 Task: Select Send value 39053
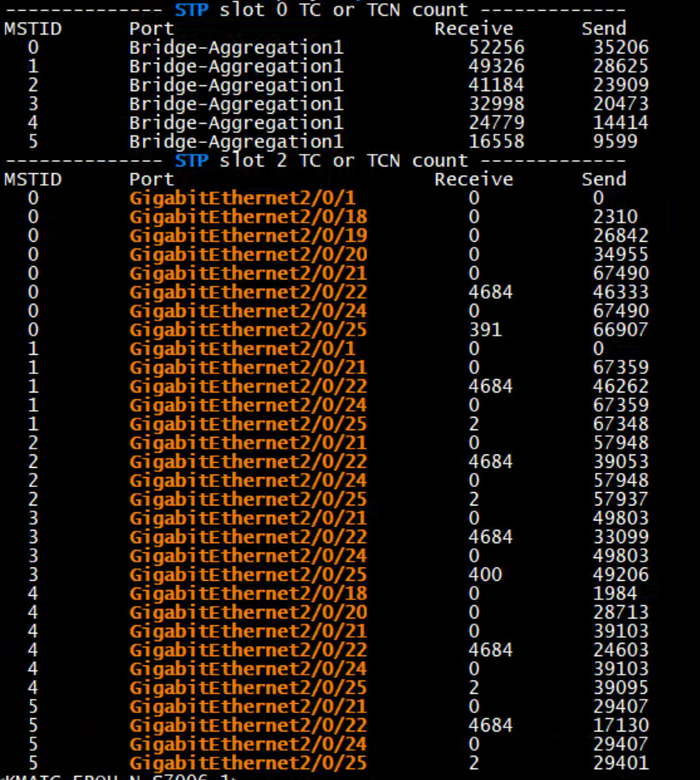tap(620, 462)
